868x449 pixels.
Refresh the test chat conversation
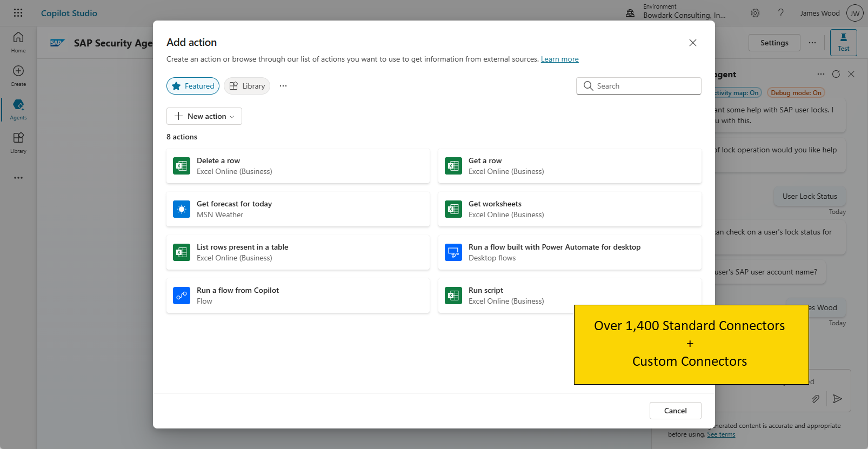(x=836, y=74)
